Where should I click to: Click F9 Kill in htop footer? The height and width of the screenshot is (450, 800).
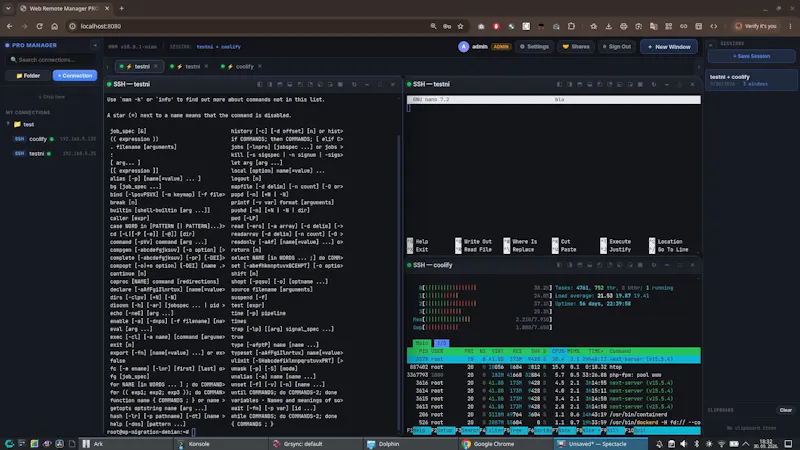[x=612, y=431]
